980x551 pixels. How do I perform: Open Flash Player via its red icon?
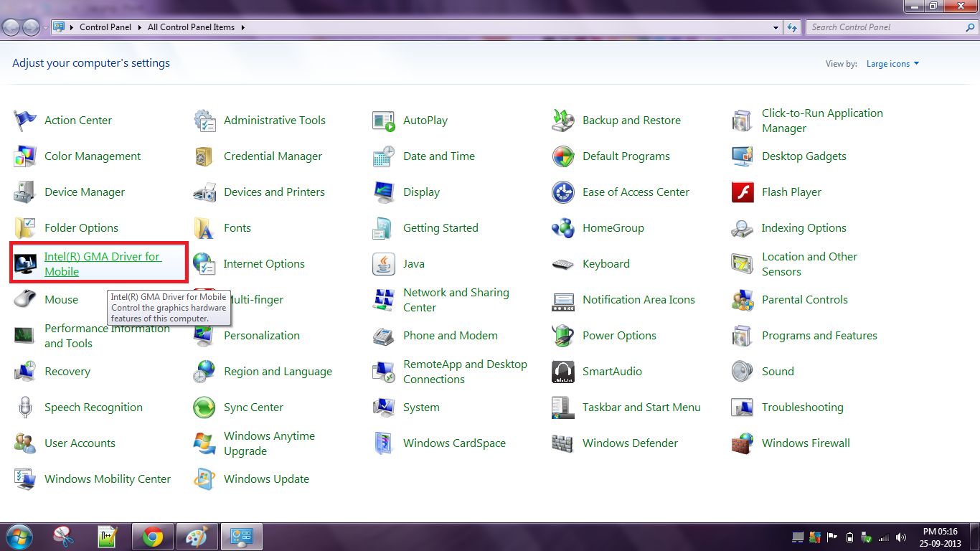[743, 192]
